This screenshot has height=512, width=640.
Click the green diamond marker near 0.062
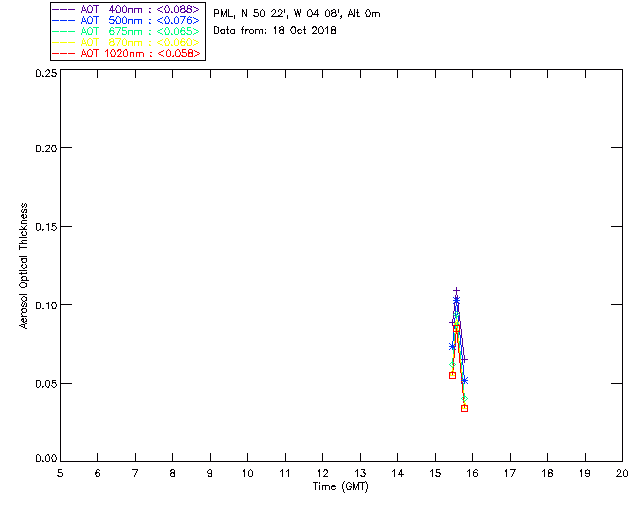tap(452, 364)
